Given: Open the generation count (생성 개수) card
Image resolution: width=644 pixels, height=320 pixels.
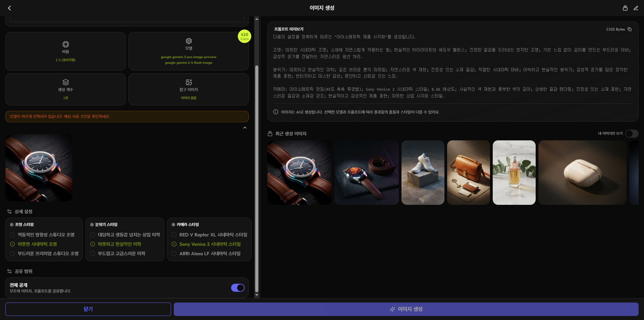Looking at the screenshot, I should coord(65,89).
